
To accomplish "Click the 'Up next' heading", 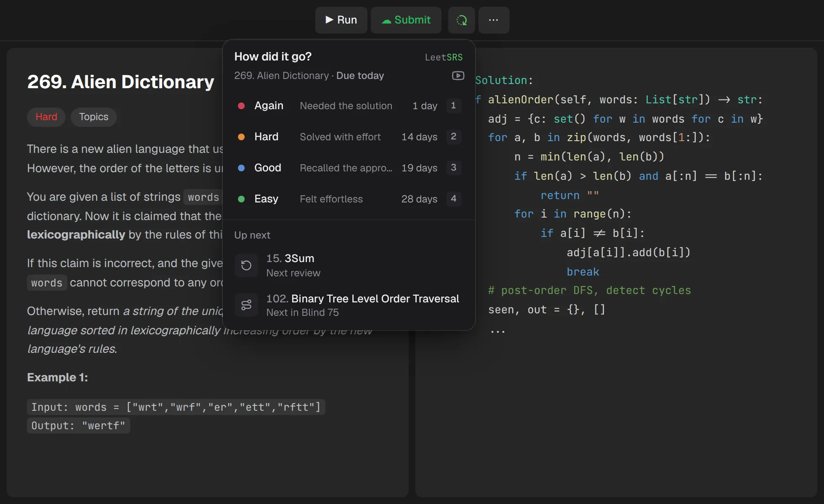I will pyautogui.click(x=252, y=235).
